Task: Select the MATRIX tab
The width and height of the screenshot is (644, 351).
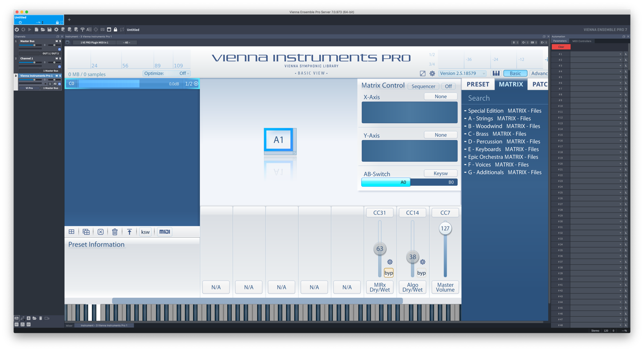Action: tap(511, 84)
